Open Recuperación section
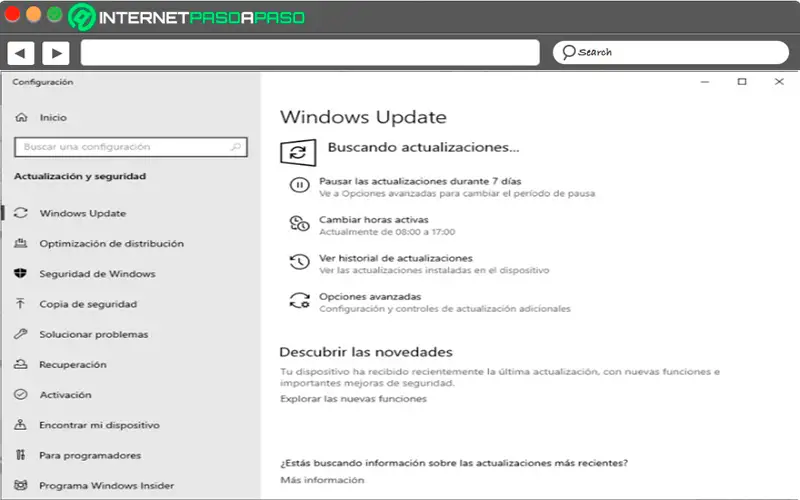The height and width of the screenshot is (500, 800). (73, 364)
